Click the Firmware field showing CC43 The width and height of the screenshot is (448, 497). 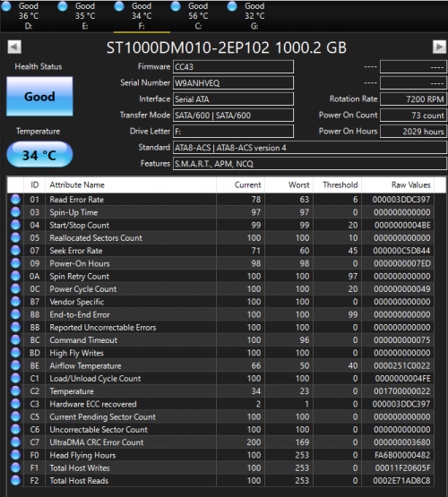coord(233,67)
